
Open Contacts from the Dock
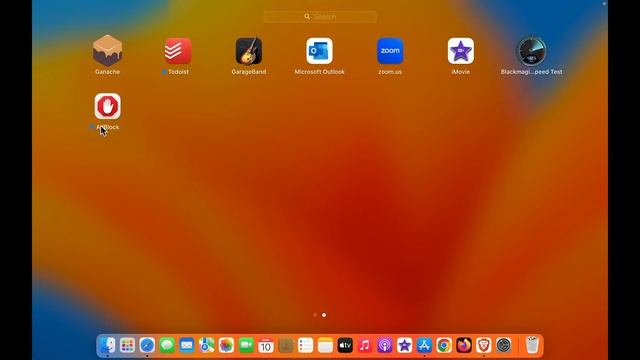pos(286,345)
